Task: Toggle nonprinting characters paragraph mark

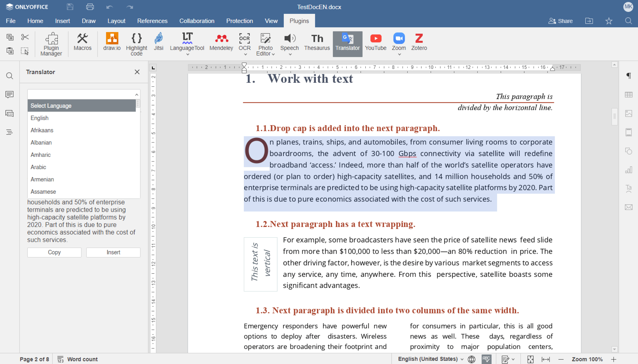Action: (x=628, y=76)
